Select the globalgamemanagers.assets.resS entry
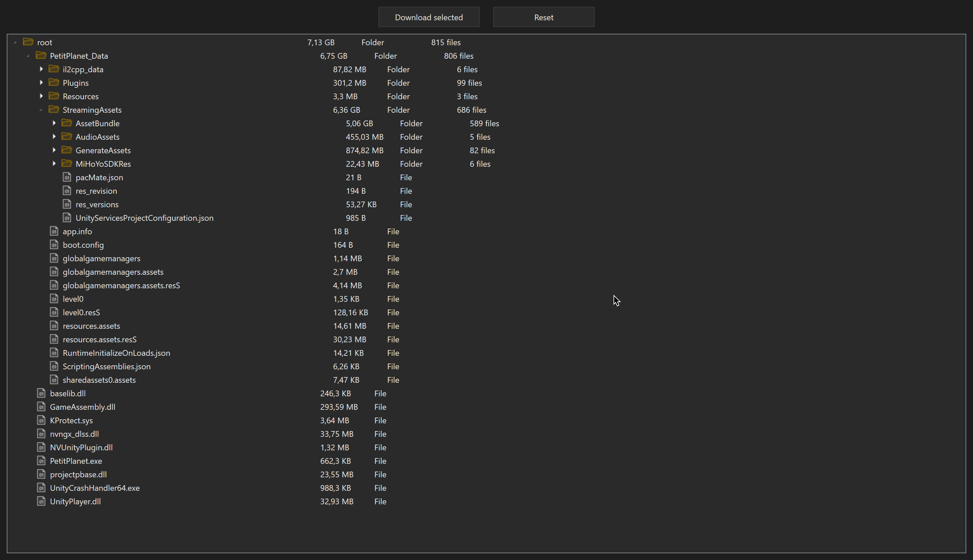The width and height of the screenshot is (973, 560). pos(121,285)
